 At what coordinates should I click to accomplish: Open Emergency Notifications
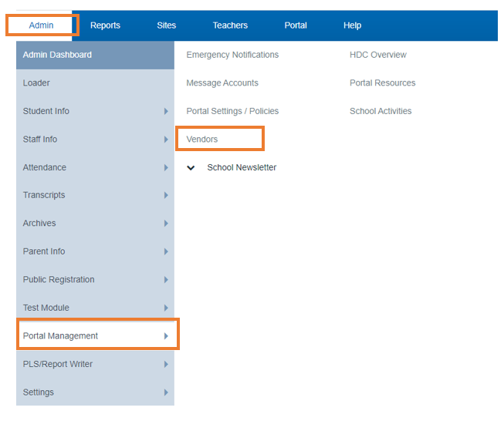[x=232, y=55]
